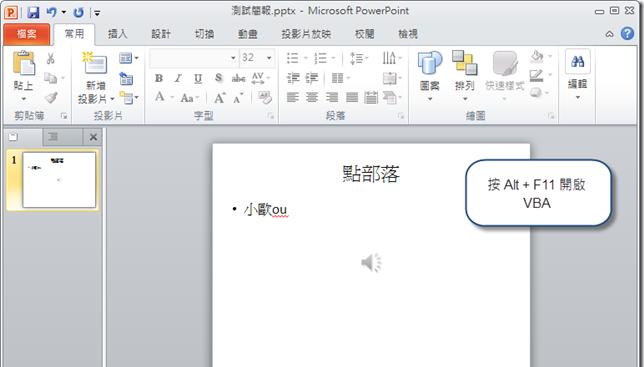
Task: Undo the last action
Action: [x=51, y=12]
